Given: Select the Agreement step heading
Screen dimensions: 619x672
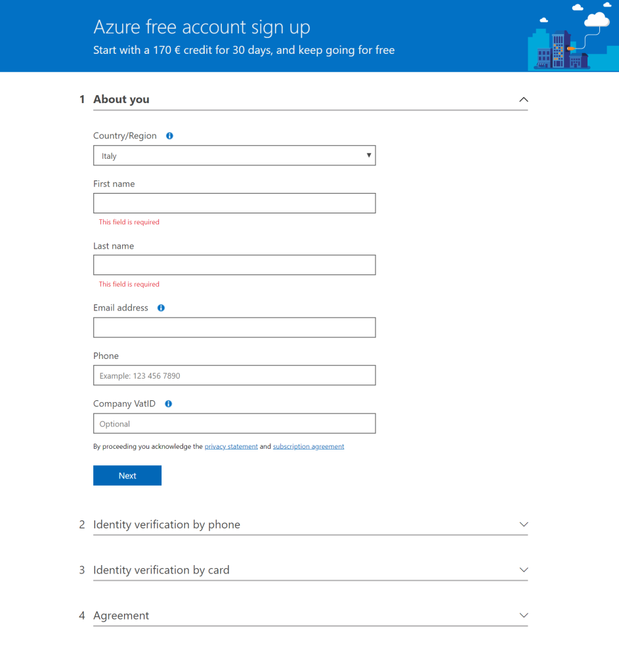Looking at the screenshot, I should pyautogui.click(x=121, y=616).
